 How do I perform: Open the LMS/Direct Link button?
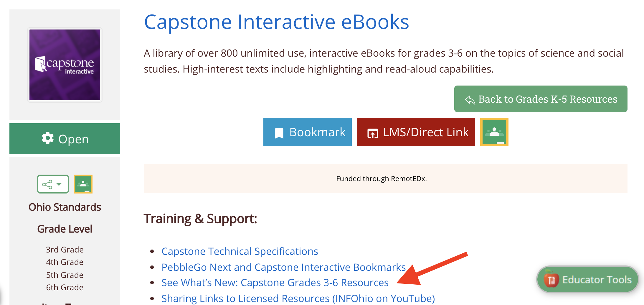point(416,132)
